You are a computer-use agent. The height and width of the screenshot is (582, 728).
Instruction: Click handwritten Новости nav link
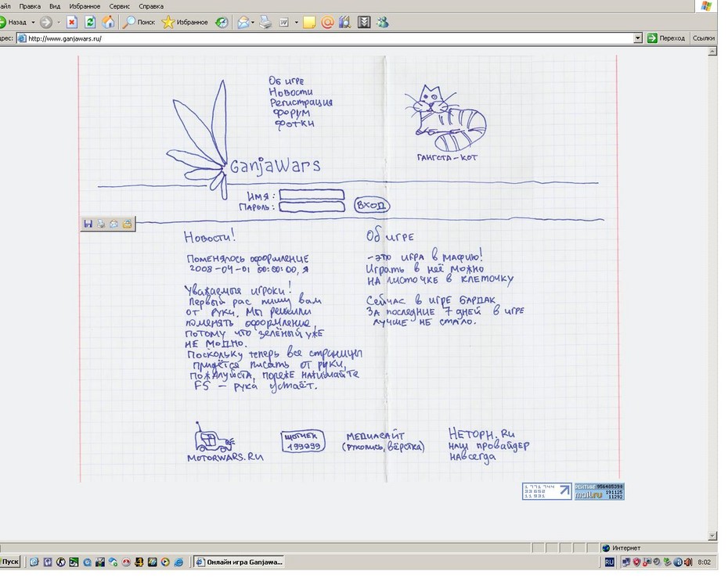291,92
